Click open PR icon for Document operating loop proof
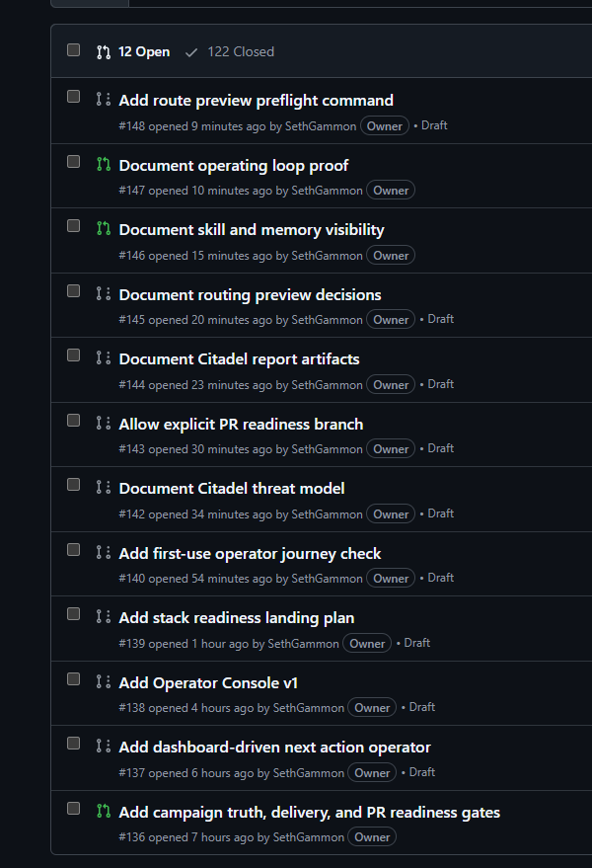Viewport: 592px width, 868px height. point(104,164)
